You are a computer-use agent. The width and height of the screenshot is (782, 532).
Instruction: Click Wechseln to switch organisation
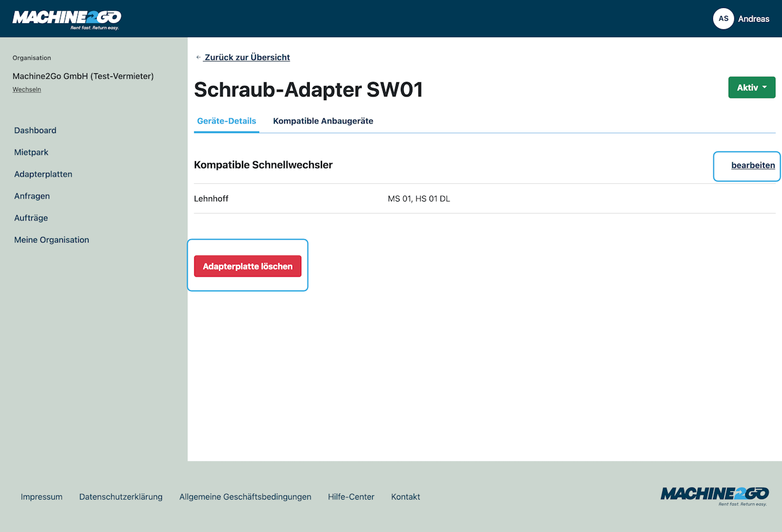(27, 89)
